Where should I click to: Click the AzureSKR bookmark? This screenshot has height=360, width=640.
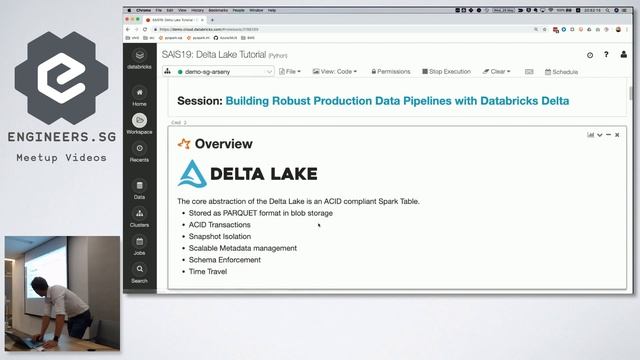point(225,38)
